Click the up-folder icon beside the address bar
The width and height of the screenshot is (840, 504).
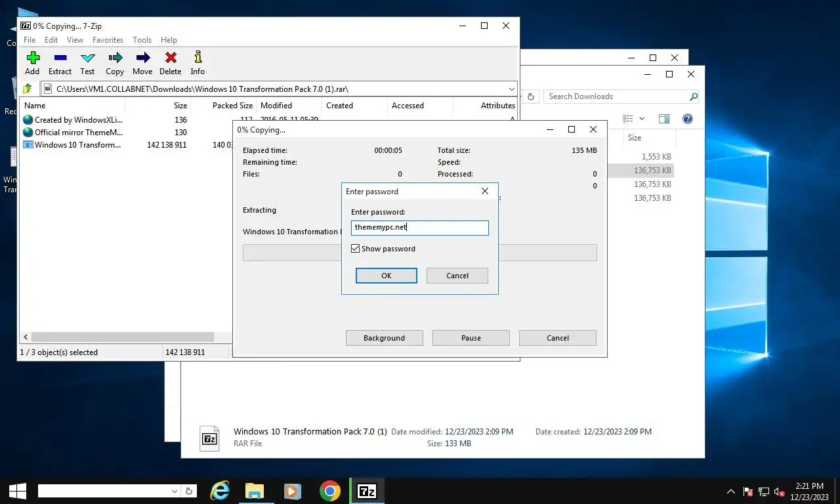pyautogui.click(x=28, y=89)
